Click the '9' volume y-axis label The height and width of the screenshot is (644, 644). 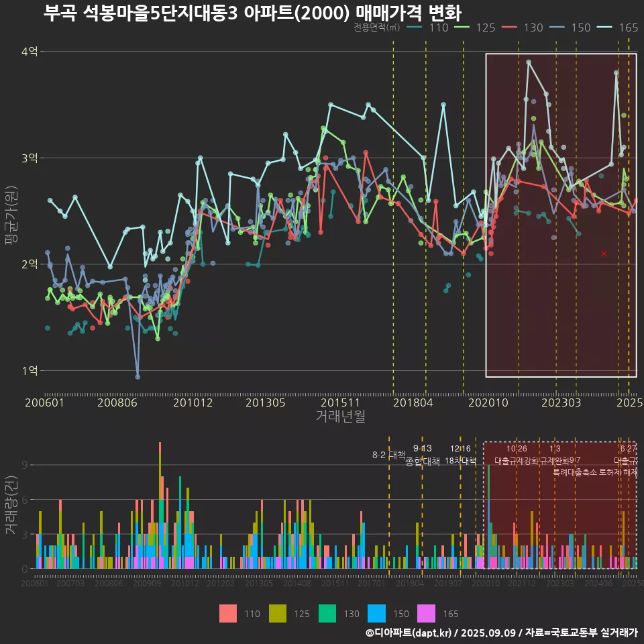(x=25, y=465)
